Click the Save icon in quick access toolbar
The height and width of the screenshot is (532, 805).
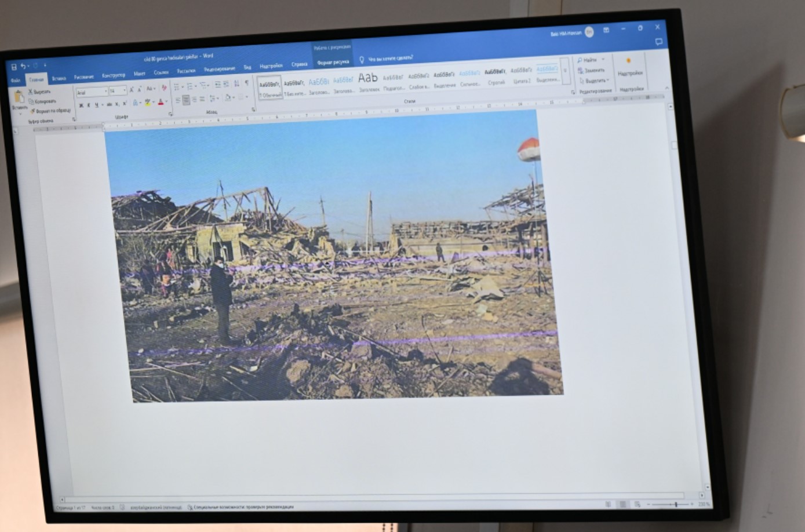click(x=14, y=67)
